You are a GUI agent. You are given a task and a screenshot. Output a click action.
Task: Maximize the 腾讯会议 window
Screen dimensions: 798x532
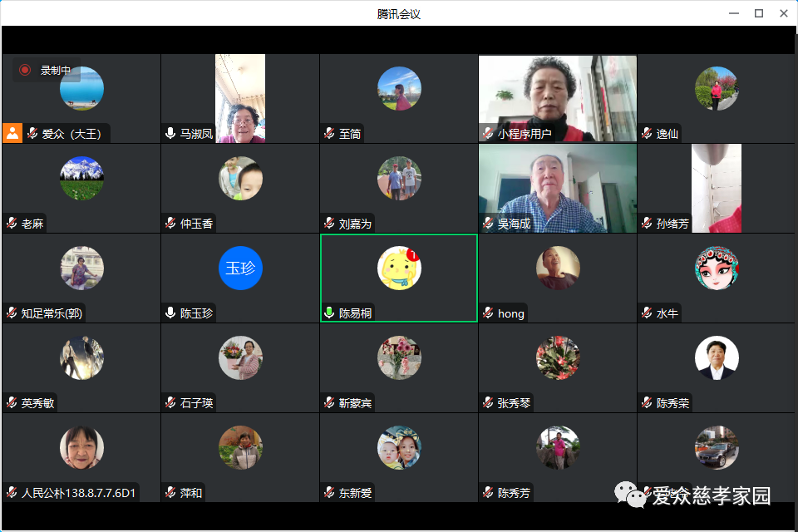[758, 13]
